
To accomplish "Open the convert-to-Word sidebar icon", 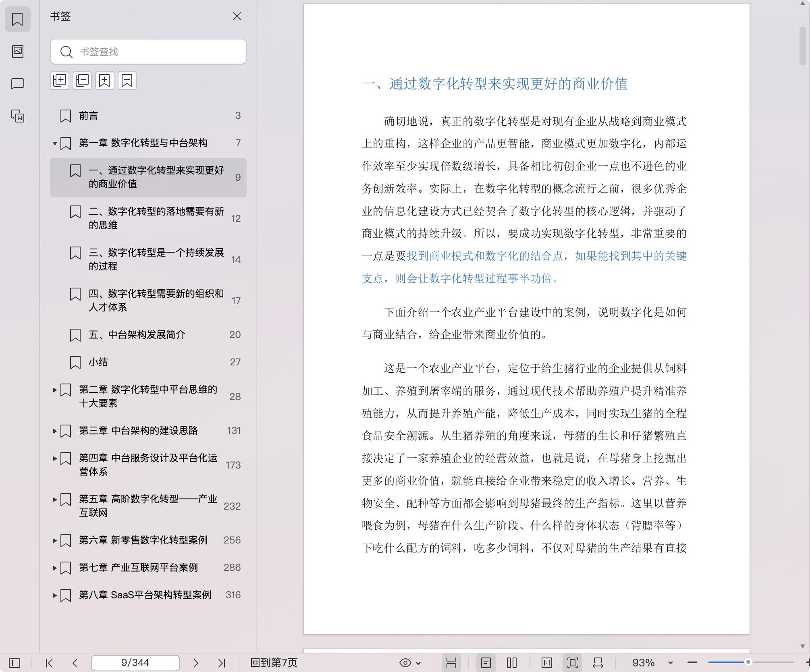I will click(x=17, y=116).
